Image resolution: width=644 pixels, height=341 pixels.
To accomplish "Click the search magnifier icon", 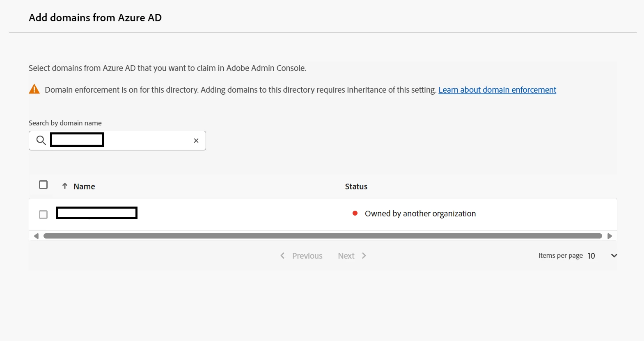I will [x=41, y=141].
